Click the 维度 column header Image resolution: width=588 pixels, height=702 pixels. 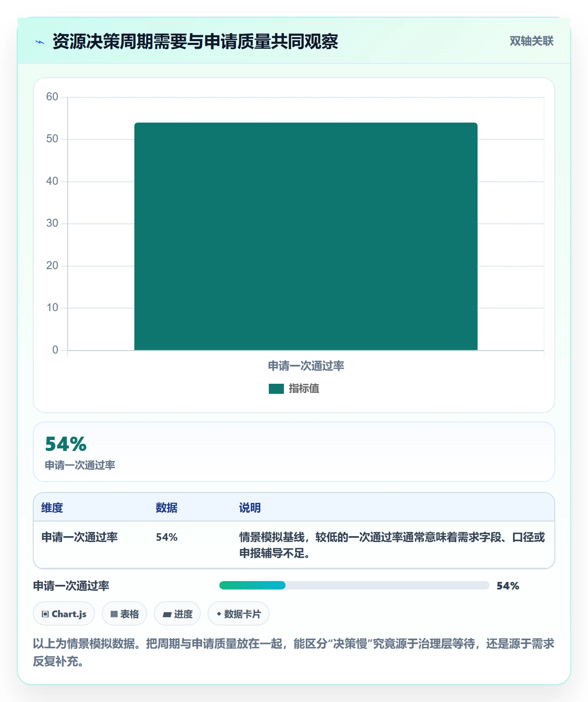(52, 508)
